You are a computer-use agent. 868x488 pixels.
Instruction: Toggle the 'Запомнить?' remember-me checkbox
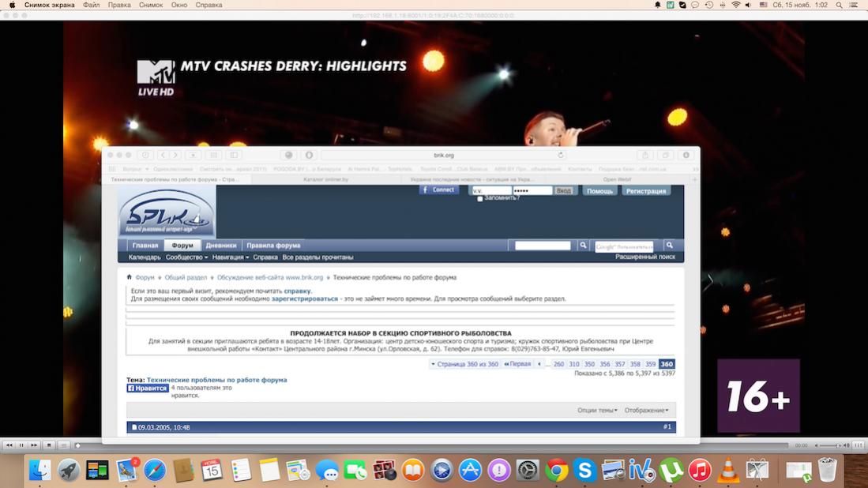coord(480,199)
